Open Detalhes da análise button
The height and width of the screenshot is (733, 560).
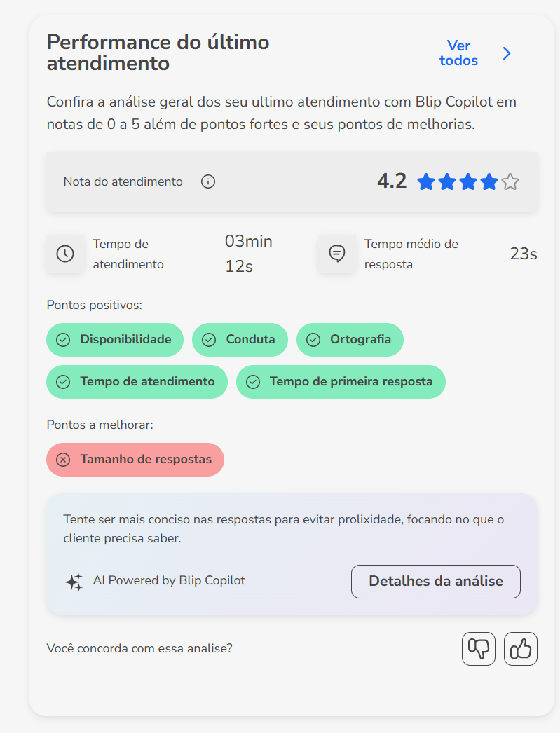pos(435,582)
